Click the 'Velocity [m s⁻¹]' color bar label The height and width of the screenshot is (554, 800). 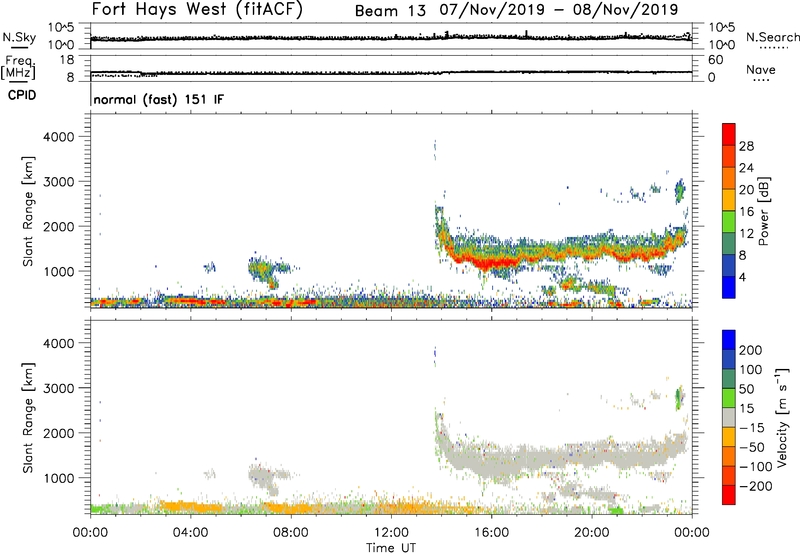coord(782,417)
